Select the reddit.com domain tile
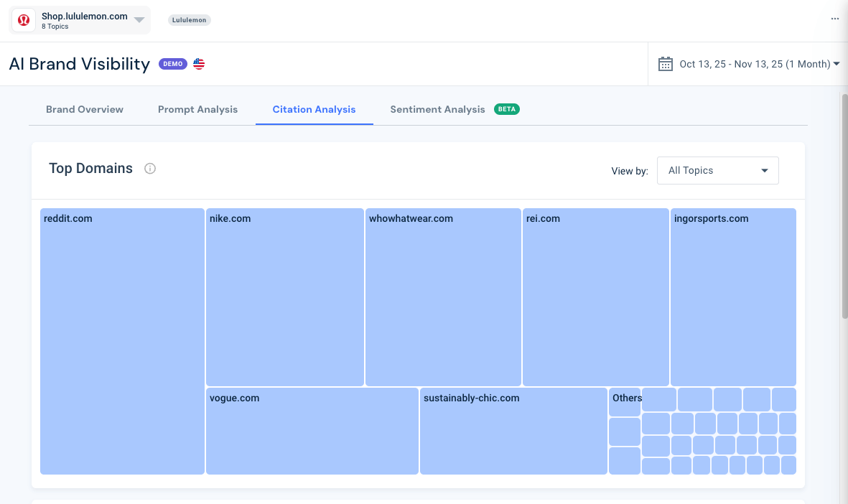The height and width of the screenshot is (504, 848). (x=121, y=340)
